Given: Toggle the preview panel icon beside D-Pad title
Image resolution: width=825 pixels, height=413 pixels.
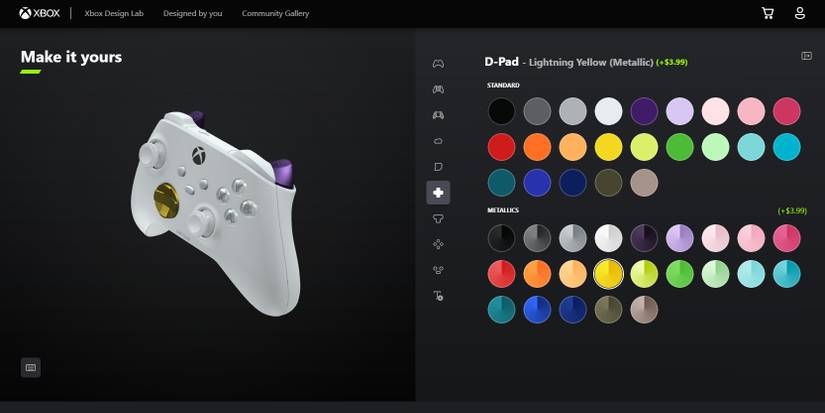Looking at the screenshot, I should (x=806, y=56).
